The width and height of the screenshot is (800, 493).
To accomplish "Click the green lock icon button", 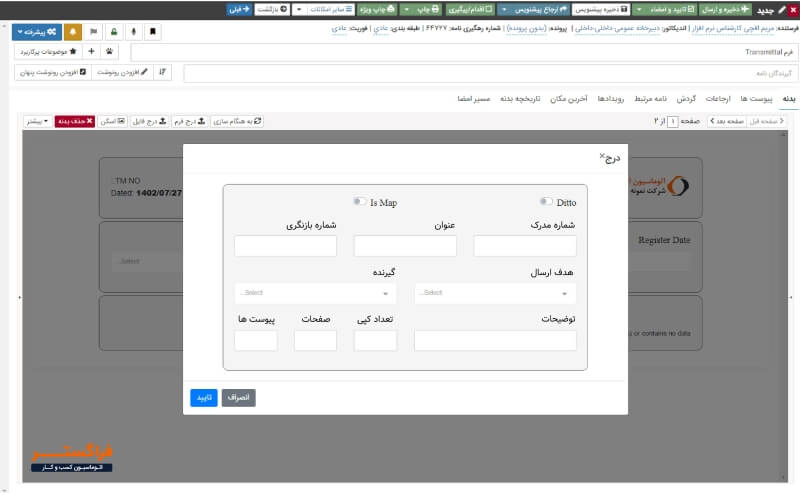I will coord(114,32).
